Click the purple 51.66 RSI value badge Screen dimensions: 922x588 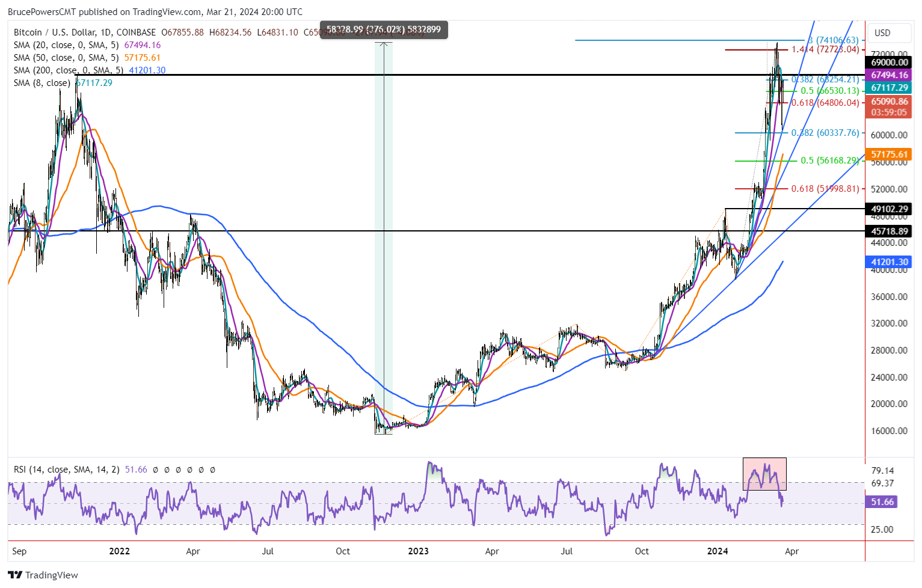point(881,500)
